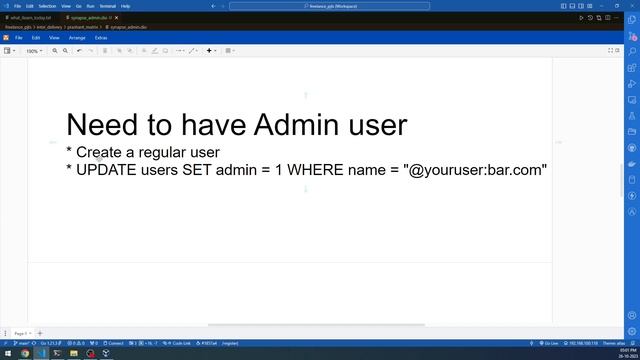This screenshot has height=360, width=640.
Task: Click the fill color toolbar icon
Action: pyautogui.click(x=144, y=51)
